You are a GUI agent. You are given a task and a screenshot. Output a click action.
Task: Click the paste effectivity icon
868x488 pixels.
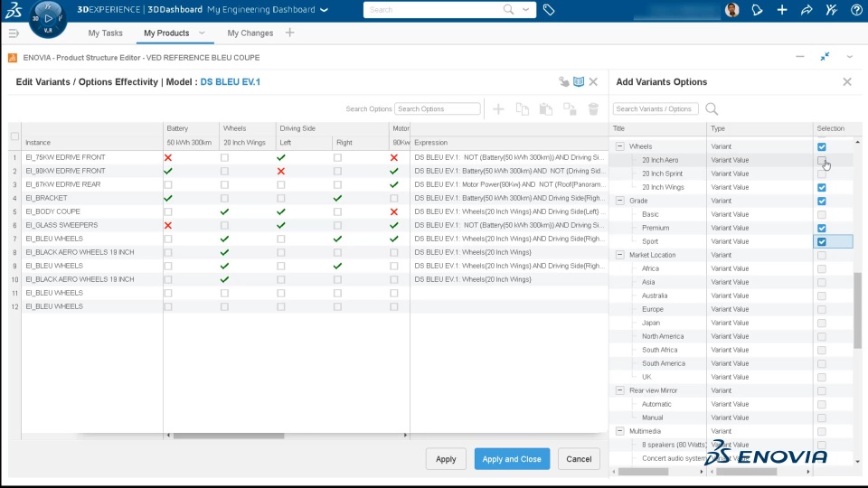click(546, 109)
